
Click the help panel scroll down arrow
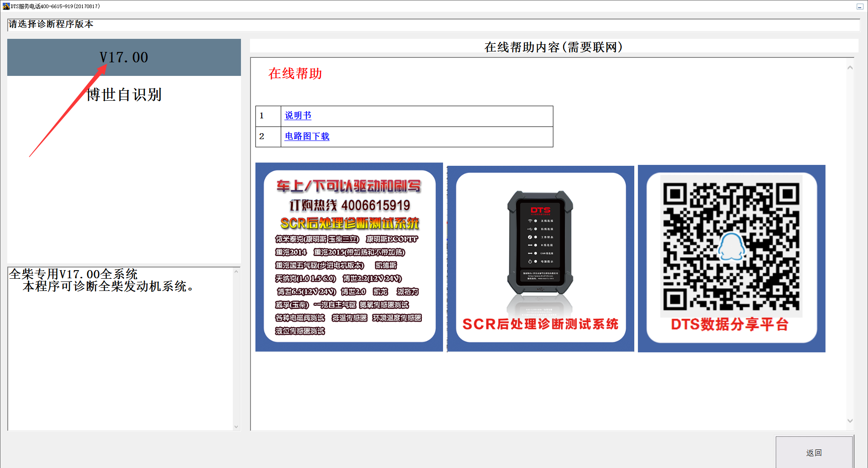(850, 421)
